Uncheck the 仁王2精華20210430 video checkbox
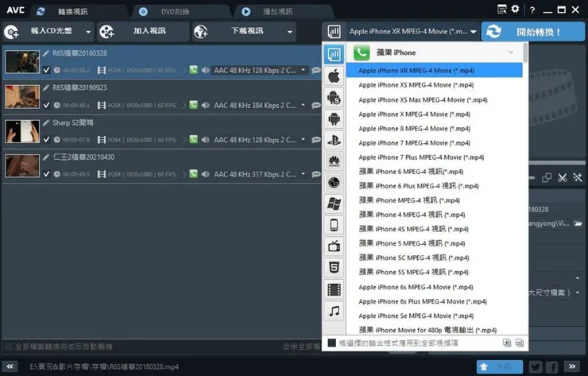 click(x=46, y=174)
